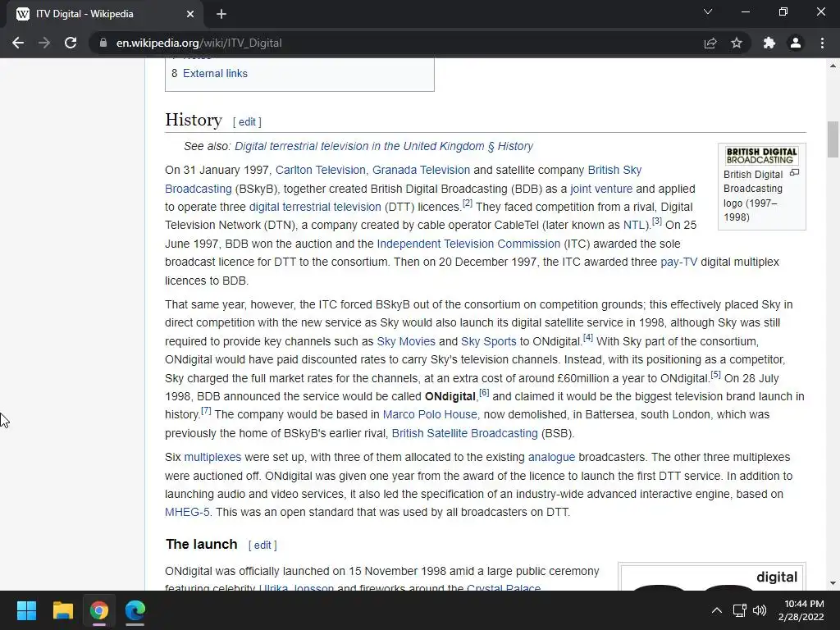Open Digital terrestrial television in the United Kingdom link
The height and width of the screenshot is (630, 840).
(384, 146)
